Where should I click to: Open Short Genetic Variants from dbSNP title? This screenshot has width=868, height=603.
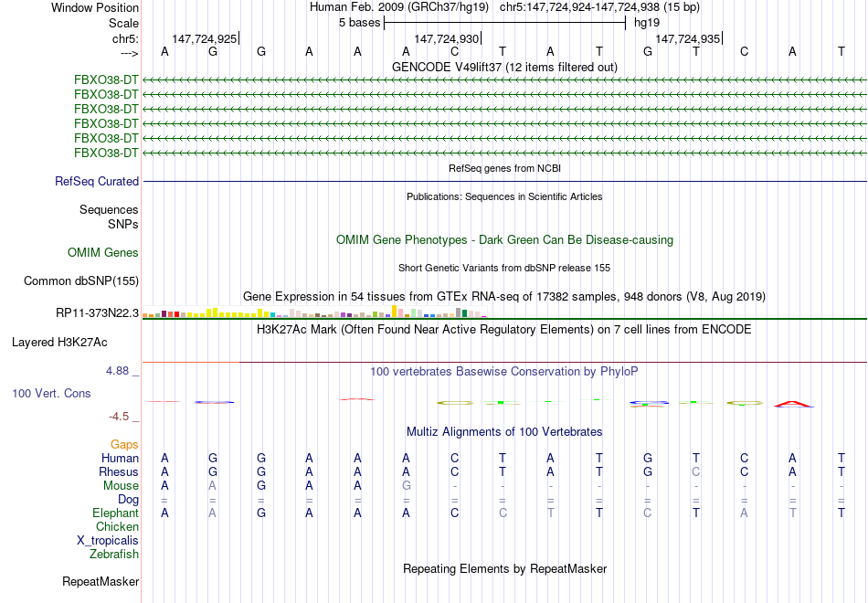[x=504, y=268]
